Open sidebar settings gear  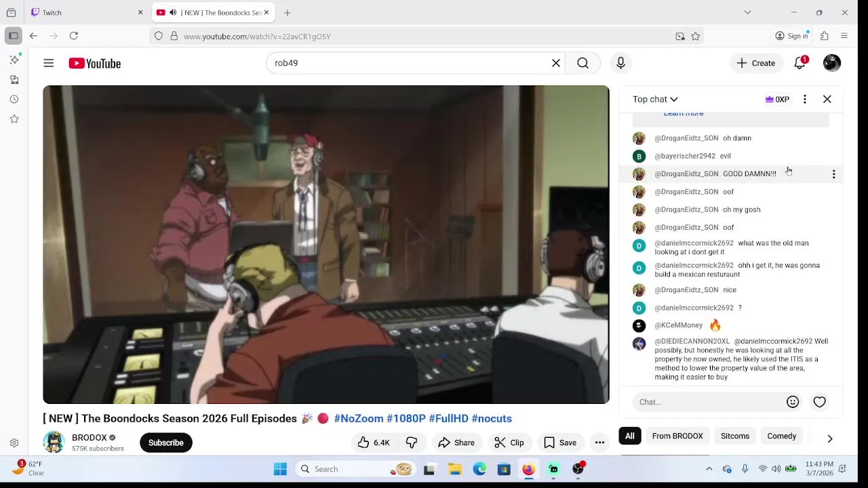14,443
